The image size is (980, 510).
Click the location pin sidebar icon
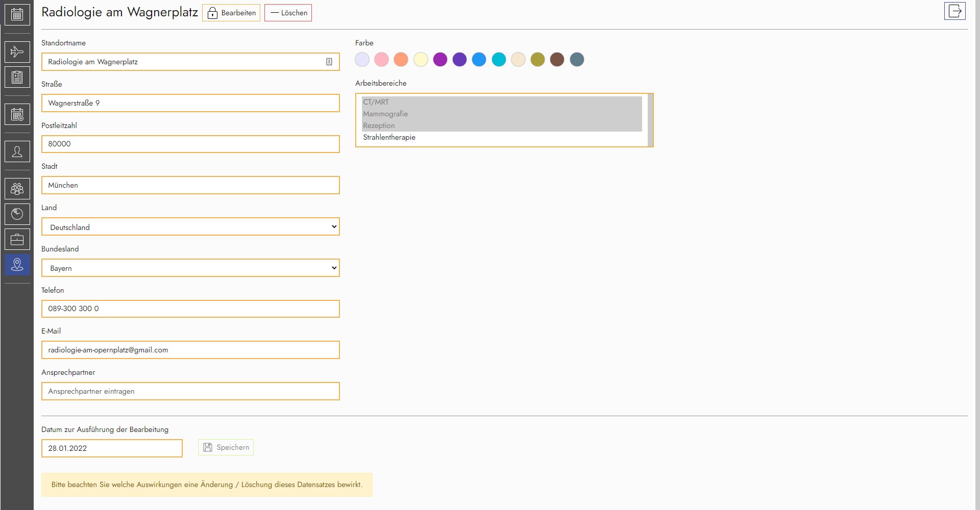coord(17,265)
